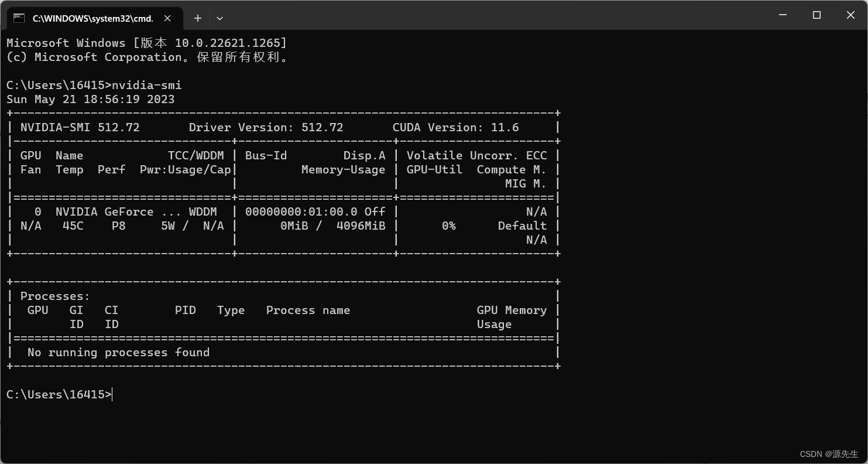Expand the new tab profile dropdown

tap(219, 18)
